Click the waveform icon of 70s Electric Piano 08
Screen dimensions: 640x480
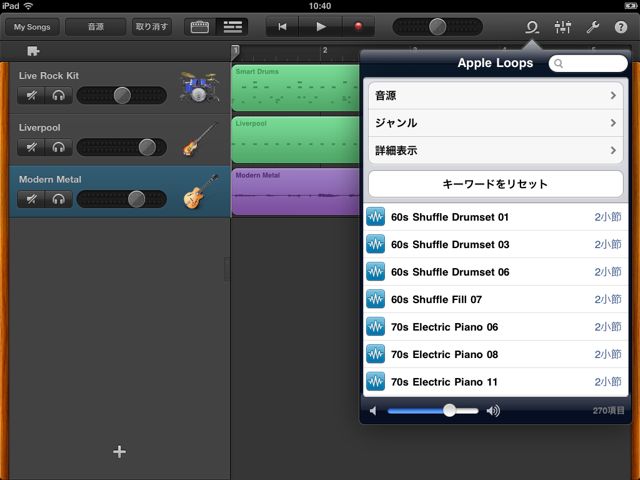(x=375, y=354)
